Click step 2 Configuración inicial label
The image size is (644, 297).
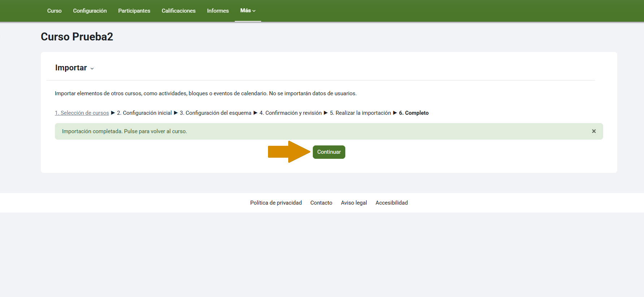pos(144,113)
